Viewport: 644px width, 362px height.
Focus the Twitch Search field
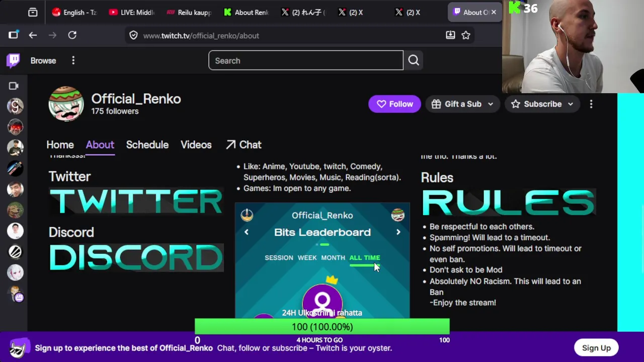tap(306, 60)
